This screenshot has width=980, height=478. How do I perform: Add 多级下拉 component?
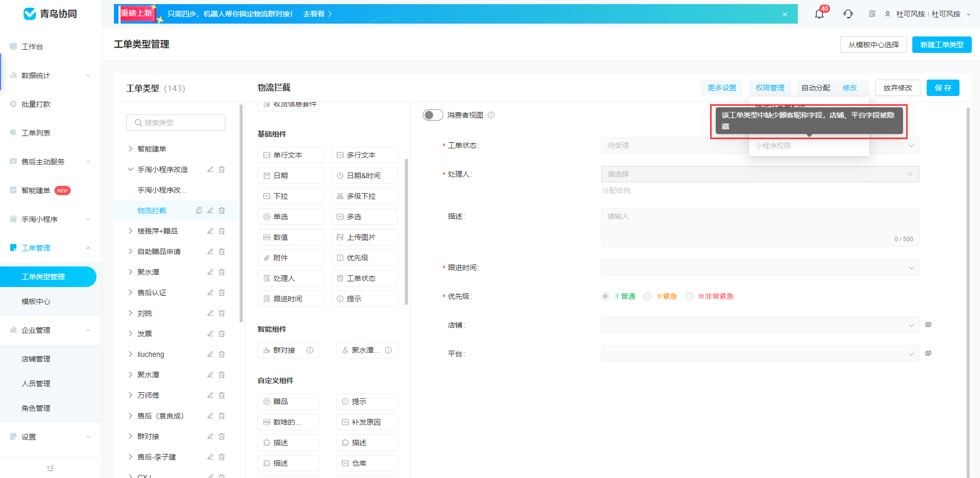click(x=364, y=196)
